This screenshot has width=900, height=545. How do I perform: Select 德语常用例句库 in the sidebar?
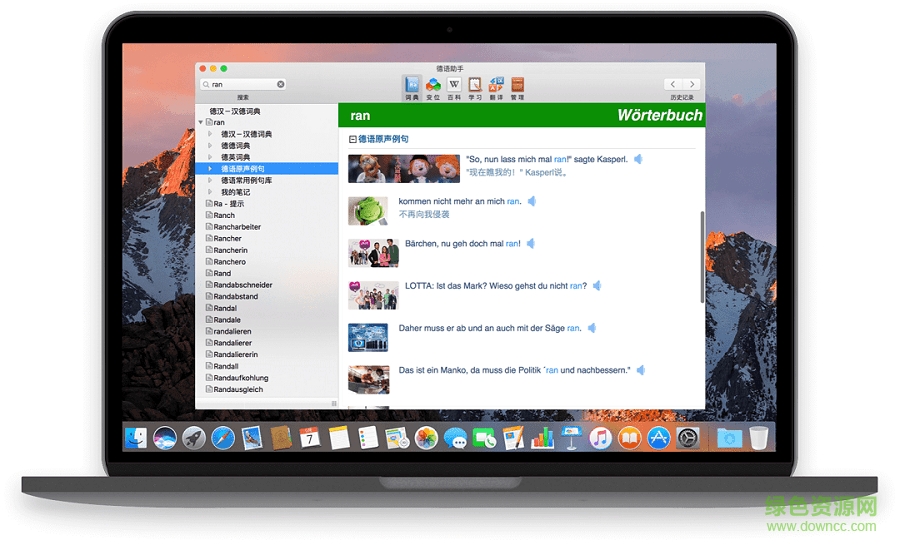click(246, 181)
